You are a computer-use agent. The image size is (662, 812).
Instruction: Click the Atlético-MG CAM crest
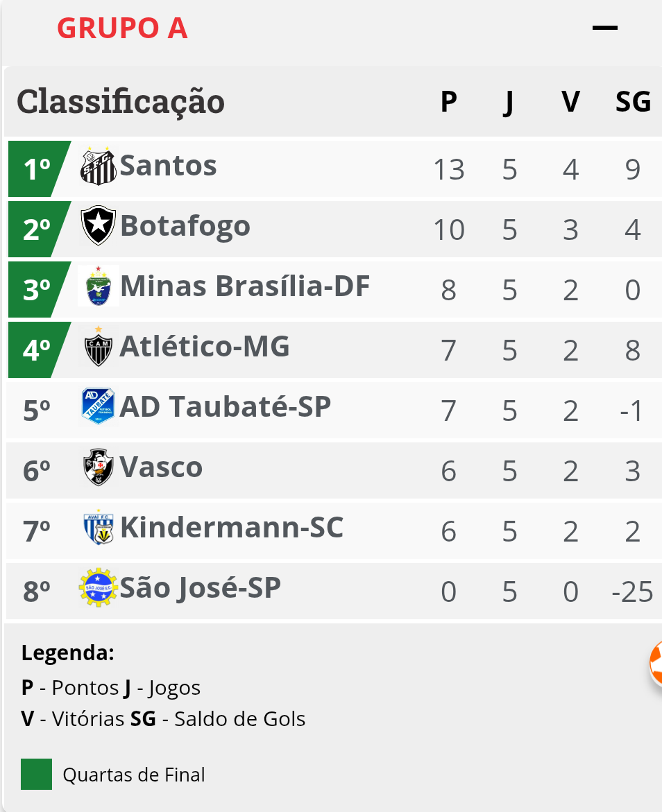click(x=99, y=347)
